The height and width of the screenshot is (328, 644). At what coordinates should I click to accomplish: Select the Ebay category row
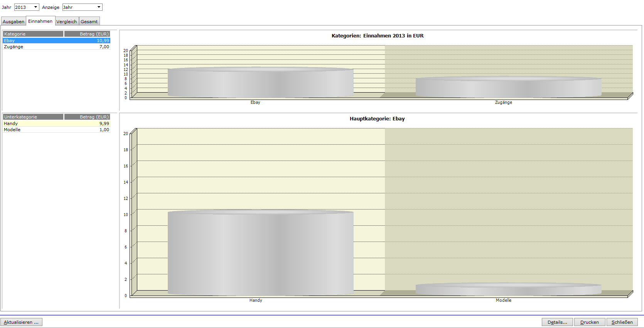57,41
